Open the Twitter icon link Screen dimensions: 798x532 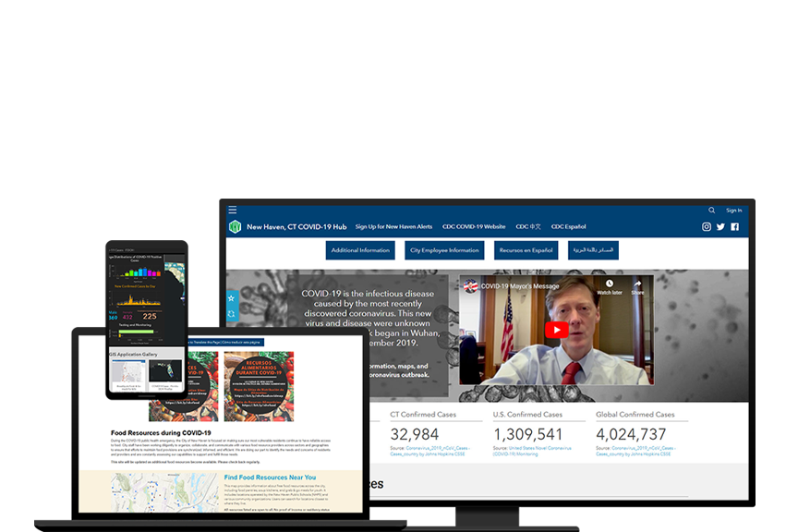[720, 227]
